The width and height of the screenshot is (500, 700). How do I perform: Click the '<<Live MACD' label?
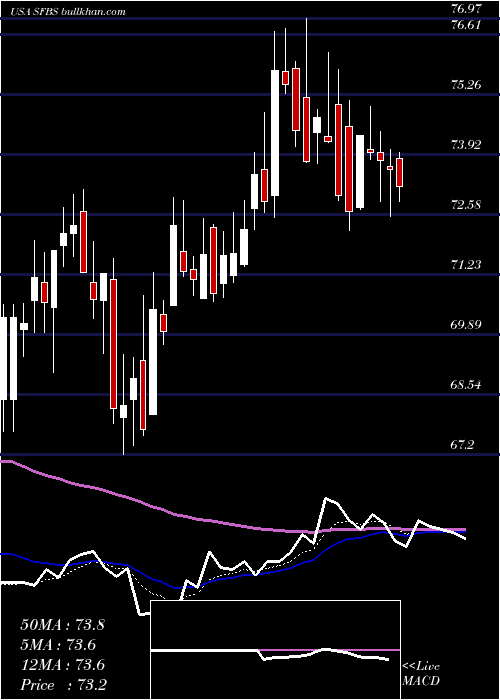421,673
